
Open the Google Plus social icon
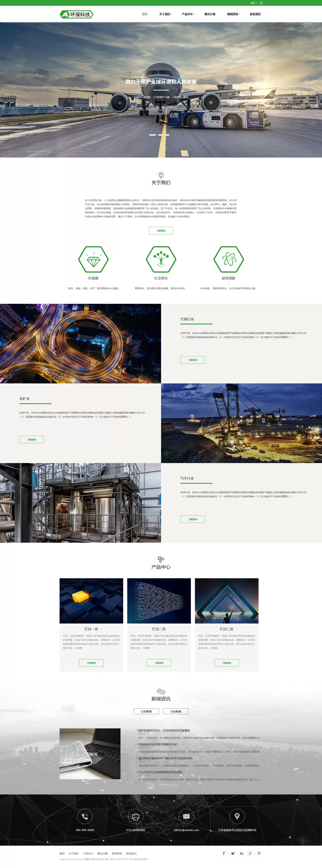(250, 853)
